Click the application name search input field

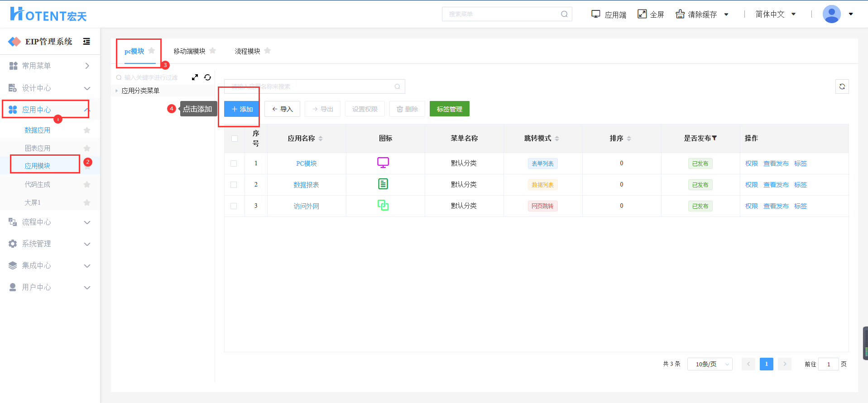click(310, 86)
